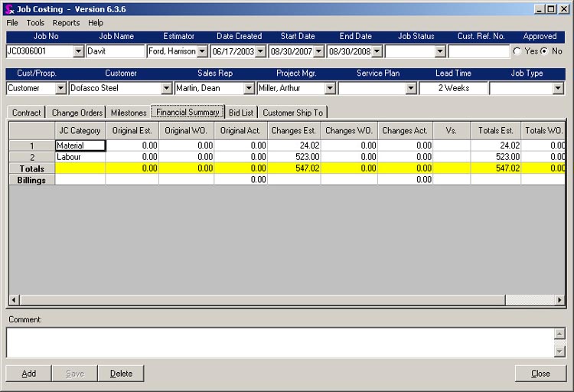Image resolution: width=574 pixels, height=392 pixels.
Task: Open the Reports menu
Action: pyautogui.click(x=66, y=23)
